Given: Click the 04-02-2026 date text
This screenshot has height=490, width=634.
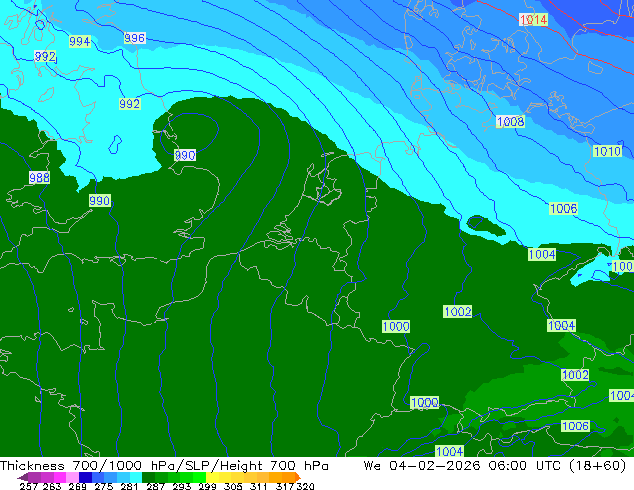Looking at the screenshot, I should (434, 466).
